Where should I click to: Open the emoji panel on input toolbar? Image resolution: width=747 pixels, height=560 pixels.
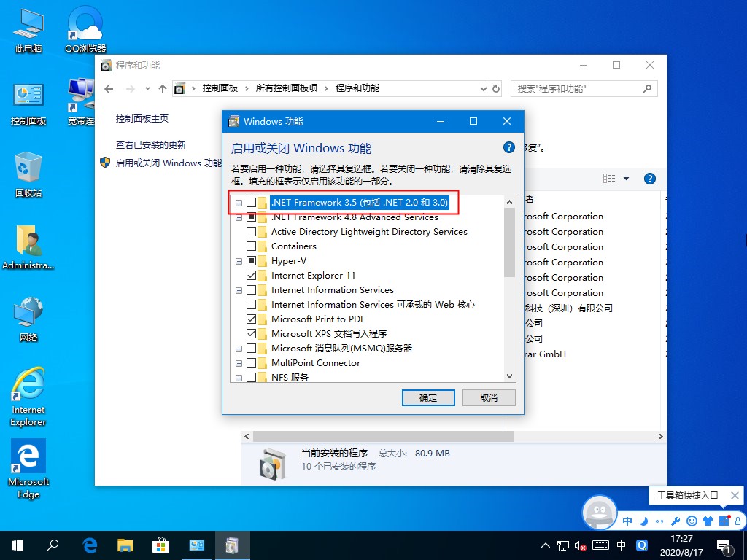pos(692,521)
